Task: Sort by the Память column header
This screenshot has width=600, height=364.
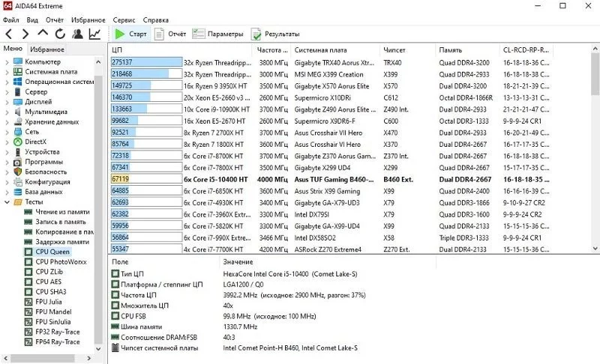Action: (467, 50)
